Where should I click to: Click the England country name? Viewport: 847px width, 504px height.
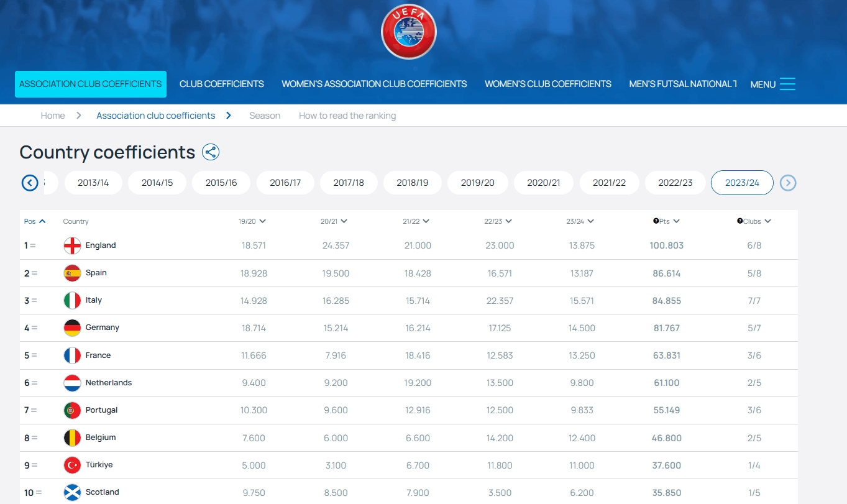[101, 245]
